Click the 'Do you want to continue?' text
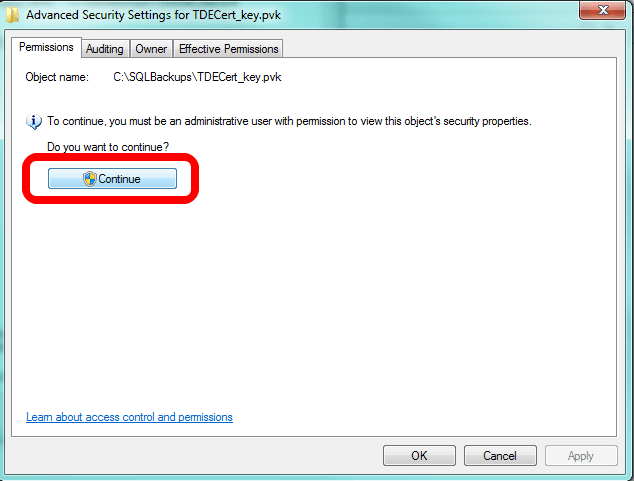This screenshot has height=481, width=634. (108, 147)
